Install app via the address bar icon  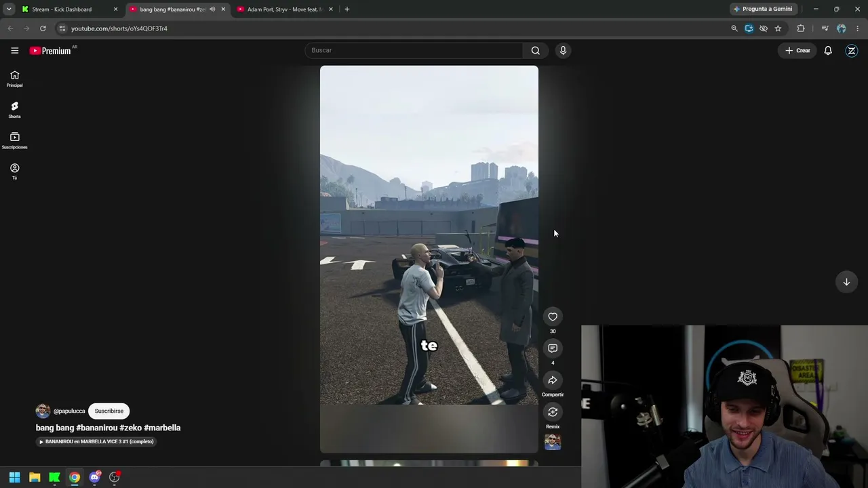coord(749,28)
